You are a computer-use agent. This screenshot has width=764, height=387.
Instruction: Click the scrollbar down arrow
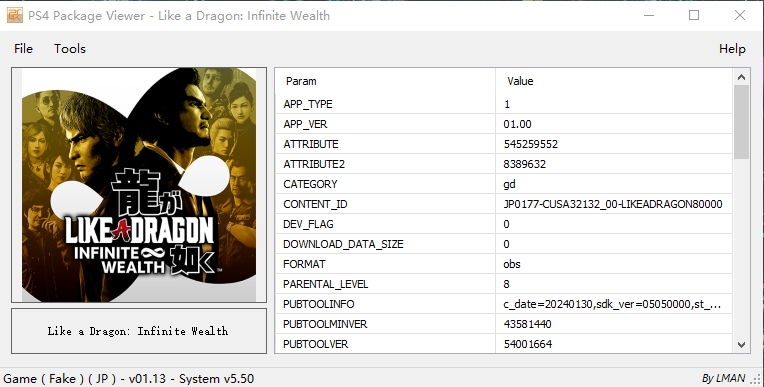click(x=741, y=345)
